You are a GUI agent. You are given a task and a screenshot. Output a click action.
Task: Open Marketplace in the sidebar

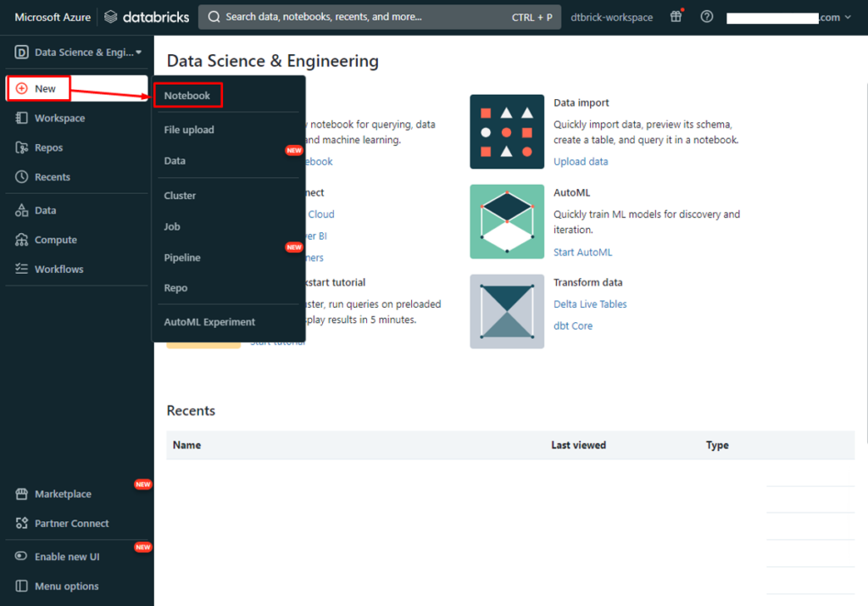(x=62, y=494)
